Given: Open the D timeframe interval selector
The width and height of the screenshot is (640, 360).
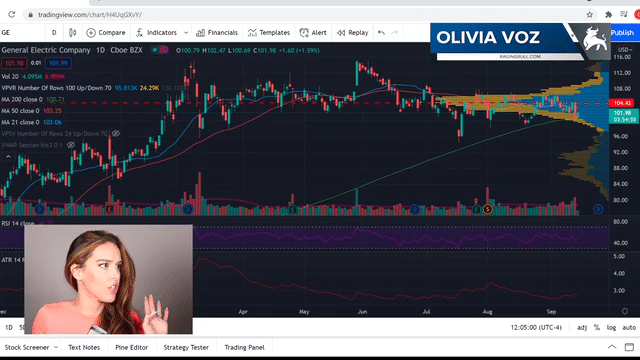Looking at the screenshot, I should coord(54,33).
